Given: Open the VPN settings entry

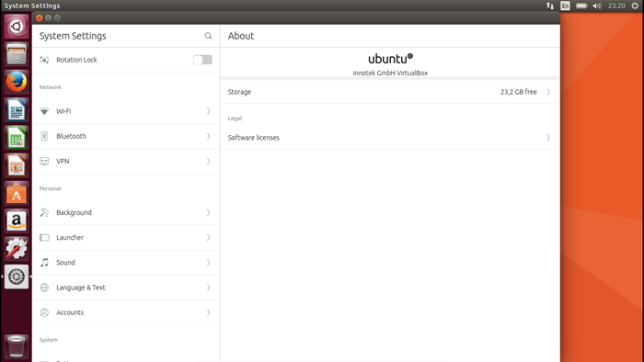Looking at the screenshot, I should coord(126,161).
